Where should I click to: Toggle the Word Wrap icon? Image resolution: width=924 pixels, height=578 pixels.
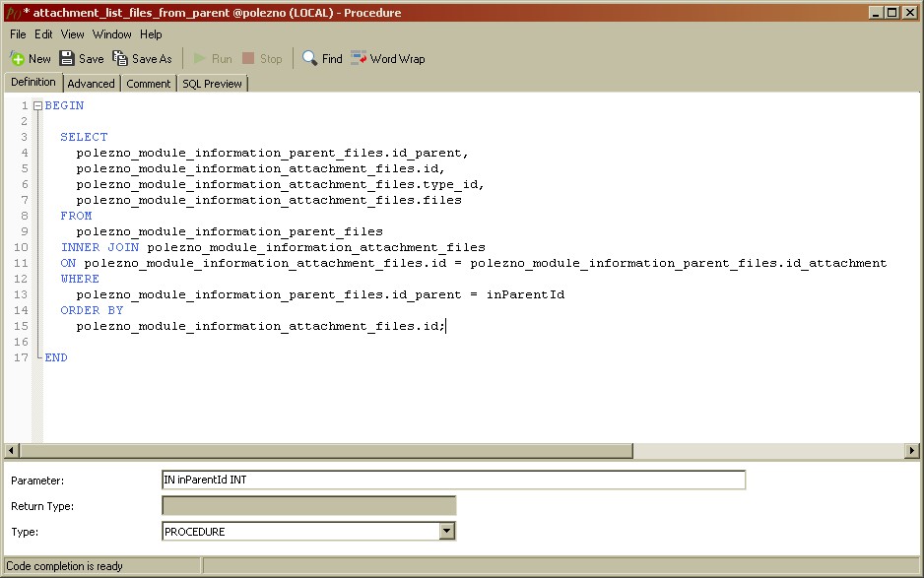[x=359, y=58]
